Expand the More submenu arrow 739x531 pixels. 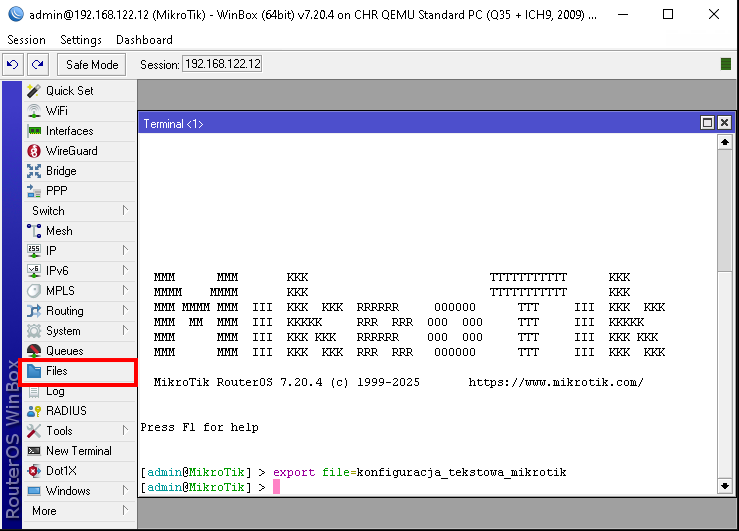(x=125, y=510)
